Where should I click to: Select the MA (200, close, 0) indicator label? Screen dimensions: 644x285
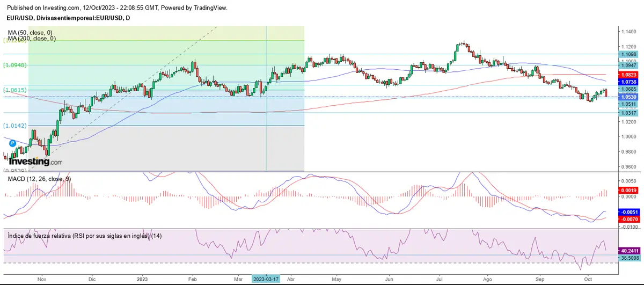[30, 38]
